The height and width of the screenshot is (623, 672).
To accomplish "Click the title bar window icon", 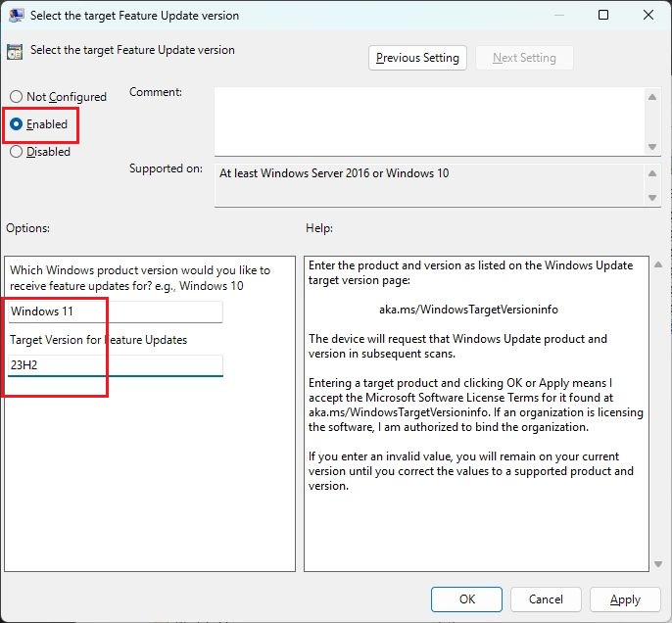I will click(16, 15).
